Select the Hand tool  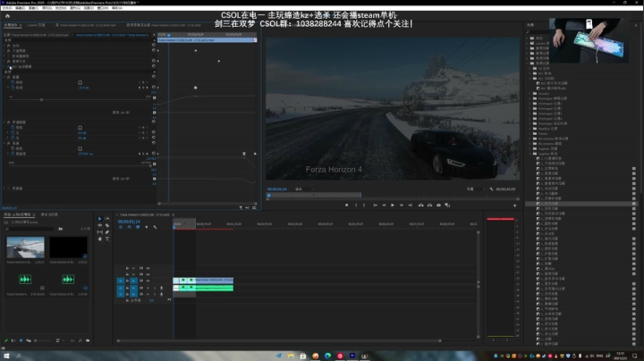(100, 239)
